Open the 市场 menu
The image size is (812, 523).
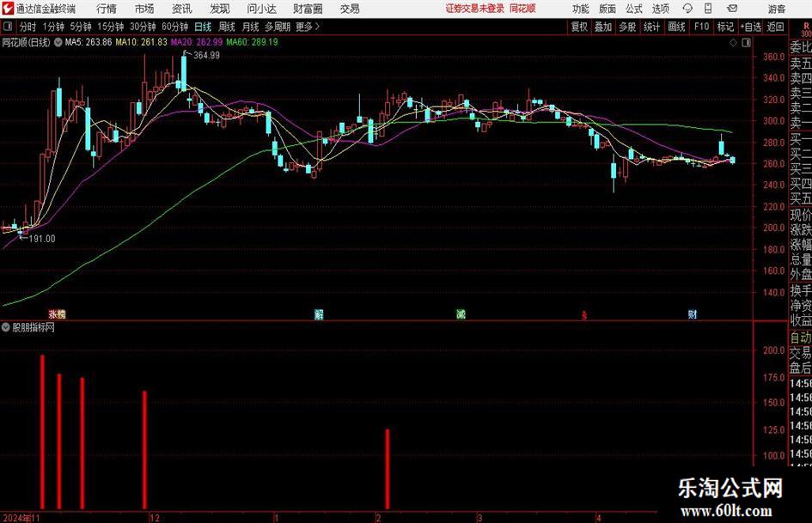coord(144,9)
